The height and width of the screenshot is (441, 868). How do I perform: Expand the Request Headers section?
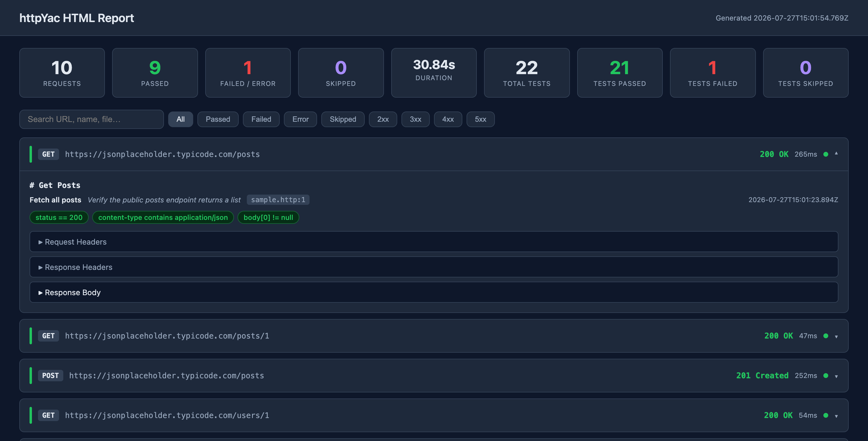434,242
